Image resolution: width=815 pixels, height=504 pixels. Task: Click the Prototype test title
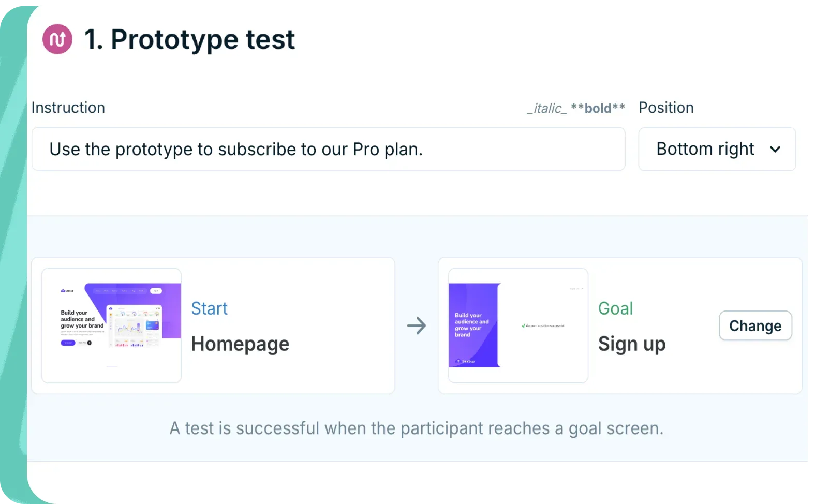pyautogui.click(x=189, y=39)
